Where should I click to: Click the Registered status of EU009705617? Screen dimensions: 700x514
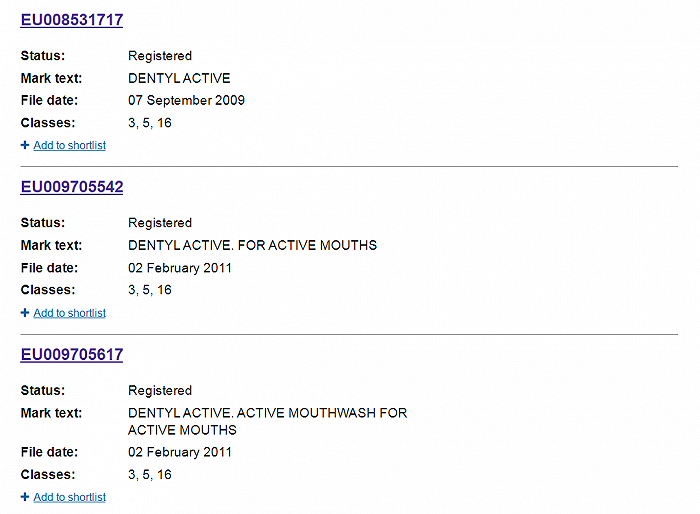pyautogui.click(x=160, y=391)
